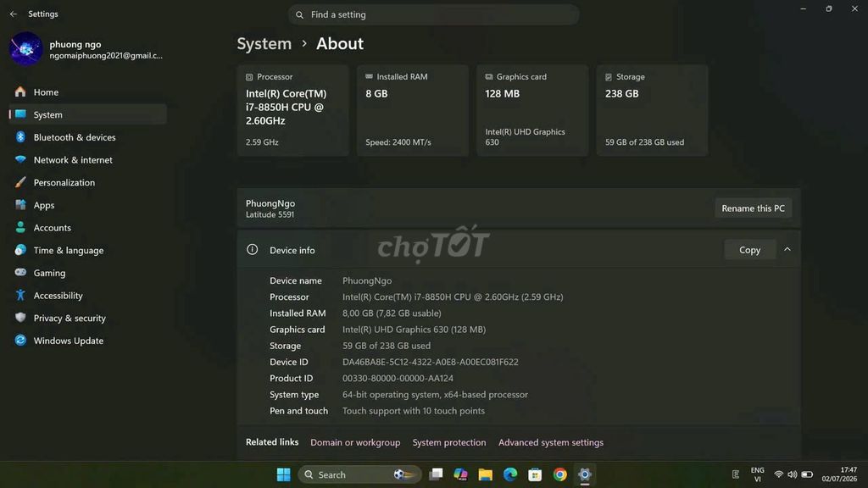Go to Network & internet

point(87,160)
